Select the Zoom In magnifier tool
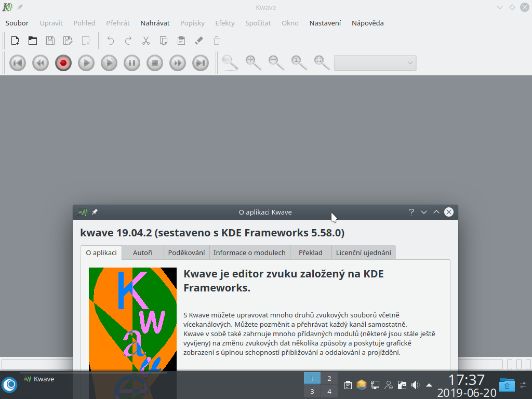Viewport: 532px width, 399px height. [x=252, y=62]
